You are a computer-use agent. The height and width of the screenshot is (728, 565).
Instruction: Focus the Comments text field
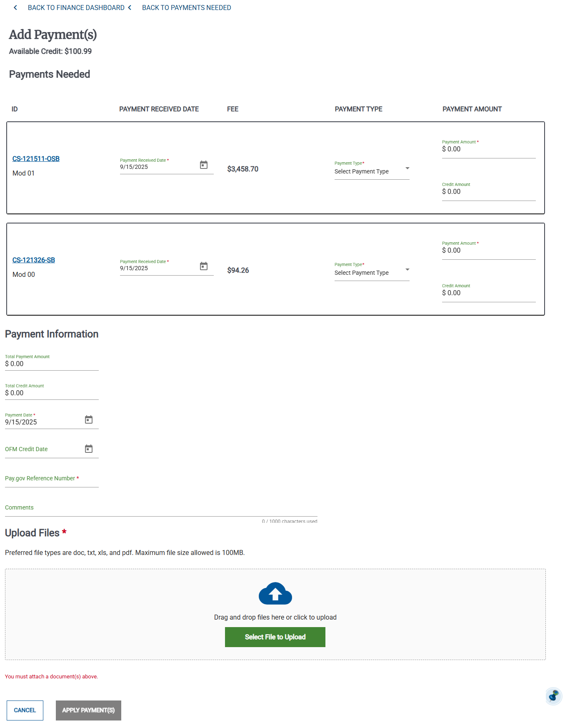click(x=161, y=508)
